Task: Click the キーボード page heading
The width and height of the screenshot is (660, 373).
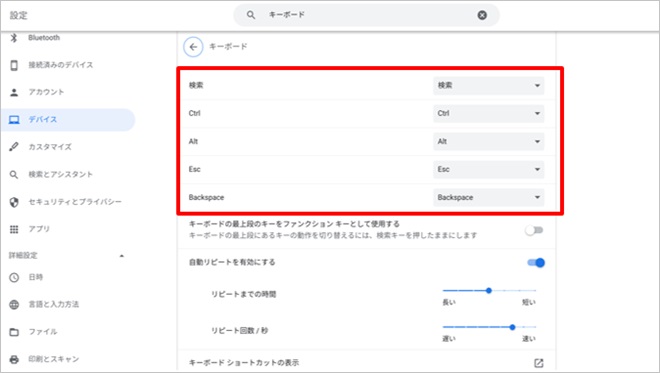Action: [x=228, y=47]
